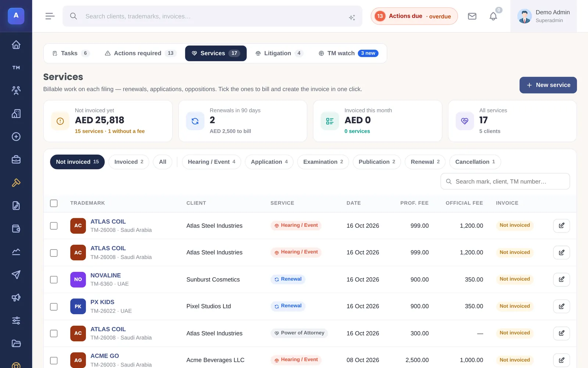Click the sparkle AI icon in search bar
The image size is (588, 368).
(352, 17)
